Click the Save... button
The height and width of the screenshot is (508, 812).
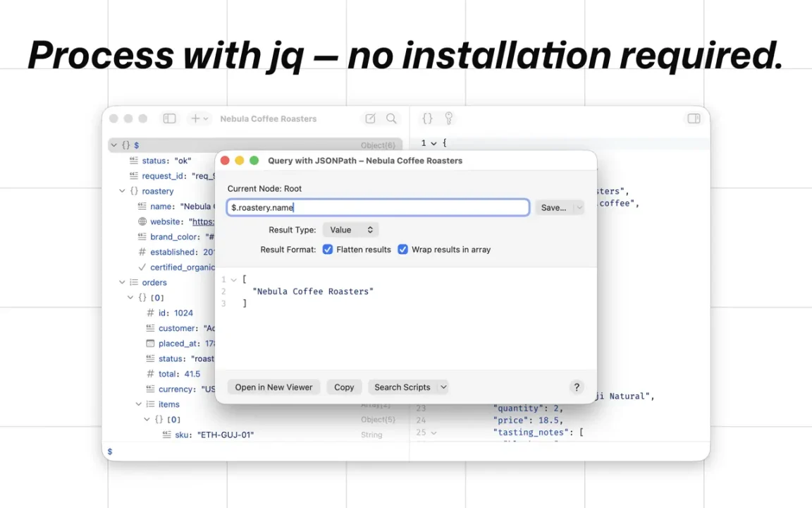pos(553,207)
